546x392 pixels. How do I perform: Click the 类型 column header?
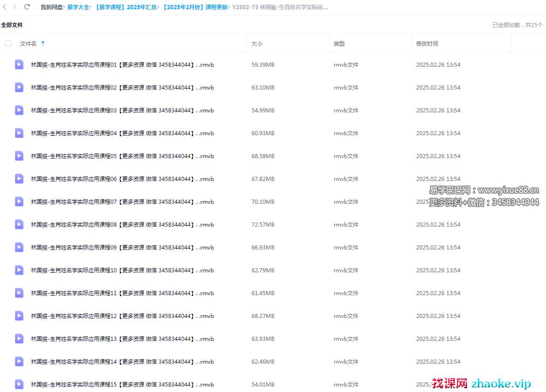click(x=339, y=44)
